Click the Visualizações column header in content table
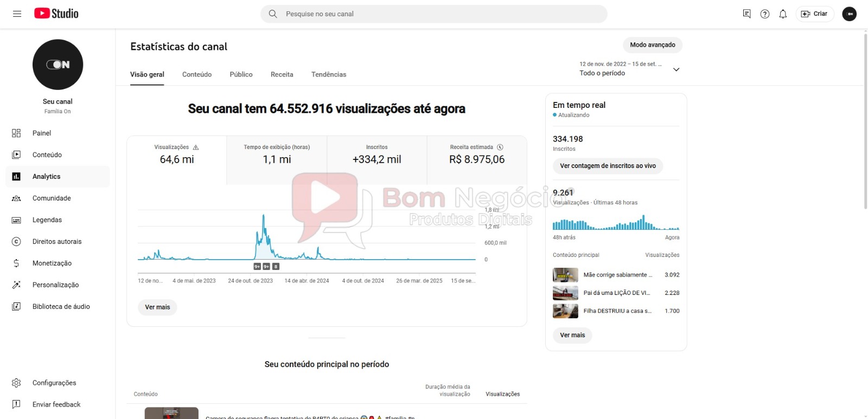Screen dimensions: 868x419 502,394
